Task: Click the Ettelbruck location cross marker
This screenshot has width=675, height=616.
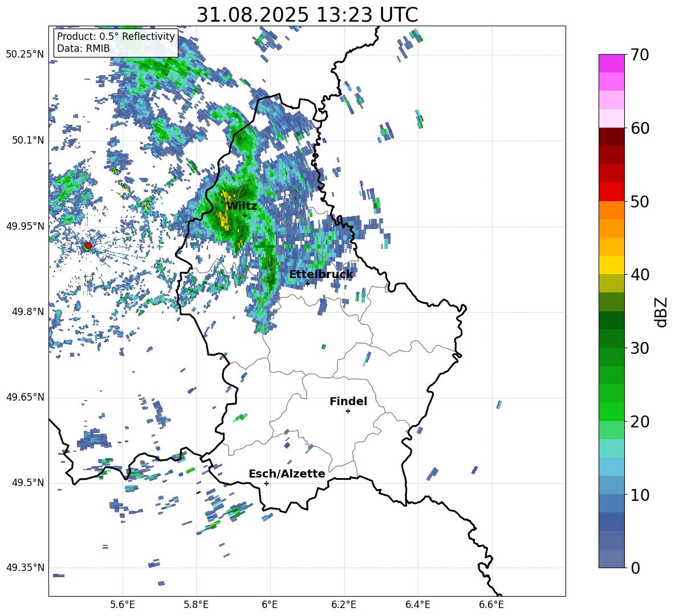Action: pos(307,284)
